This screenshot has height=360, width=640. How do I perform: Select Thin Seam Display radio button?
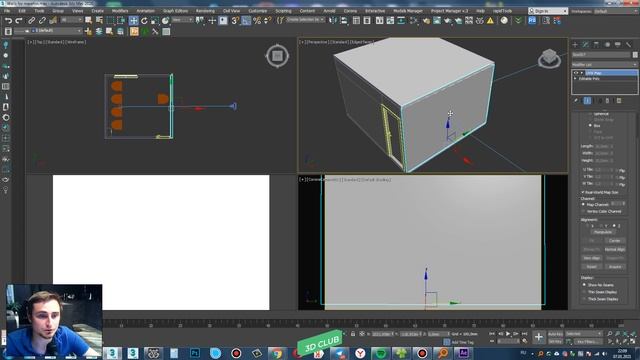pyautogui.click(x=584, y=292)
